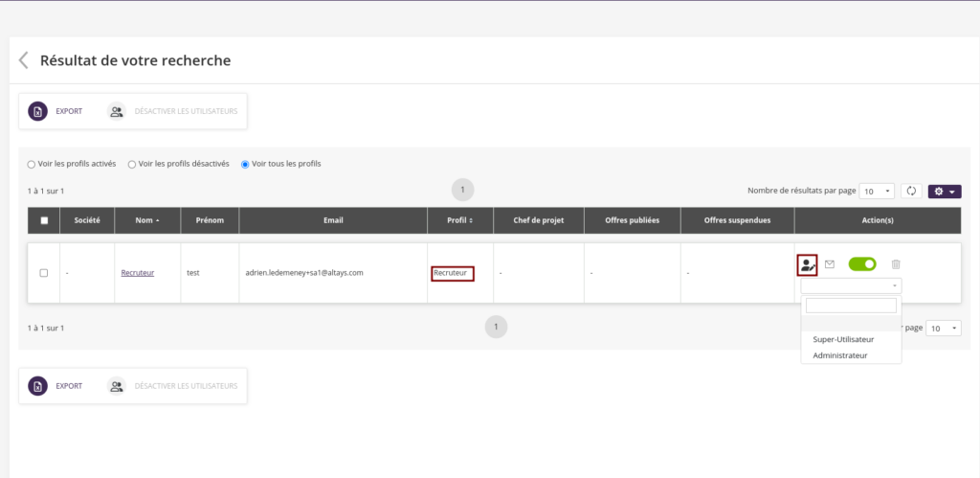Click the bottom deactivate users icon

click(117, 386)
